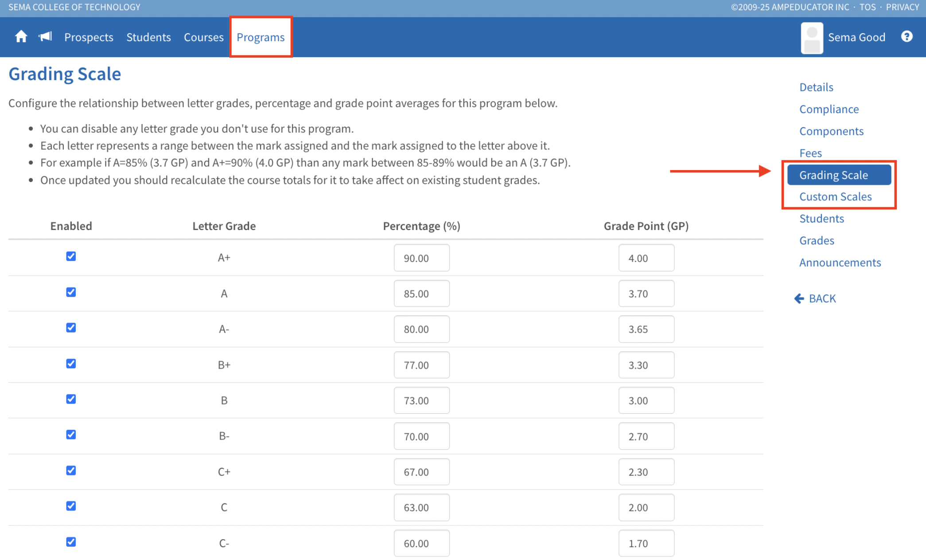Open the announcements megaphone icon

[45, 37]
